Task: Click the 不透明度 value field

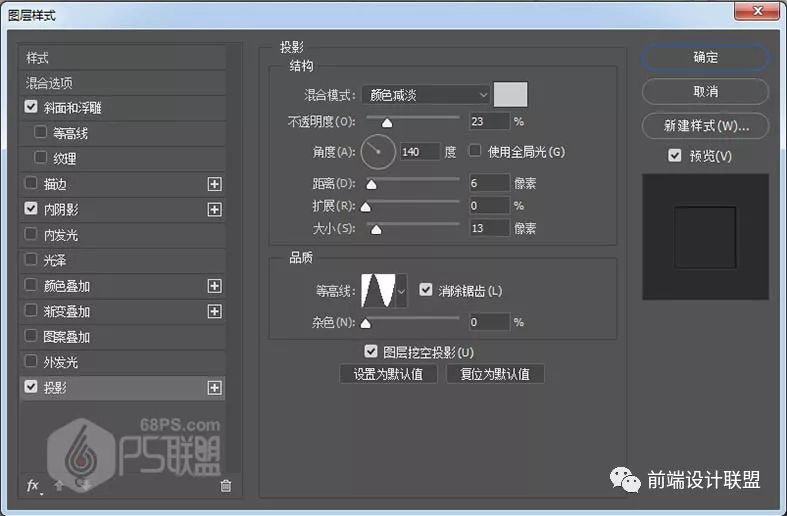Action: (x=489, y=121)
